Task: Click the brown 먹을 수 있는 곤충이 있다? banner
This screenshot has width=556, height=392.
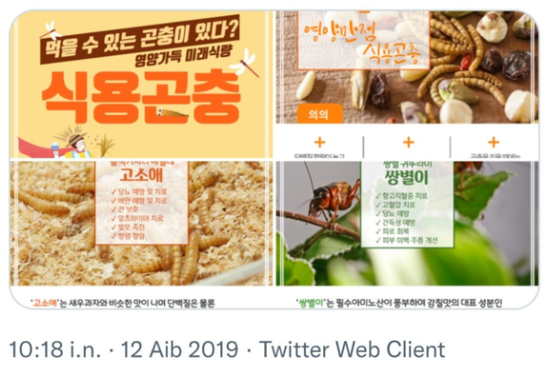Action: [x=139, y=39]
